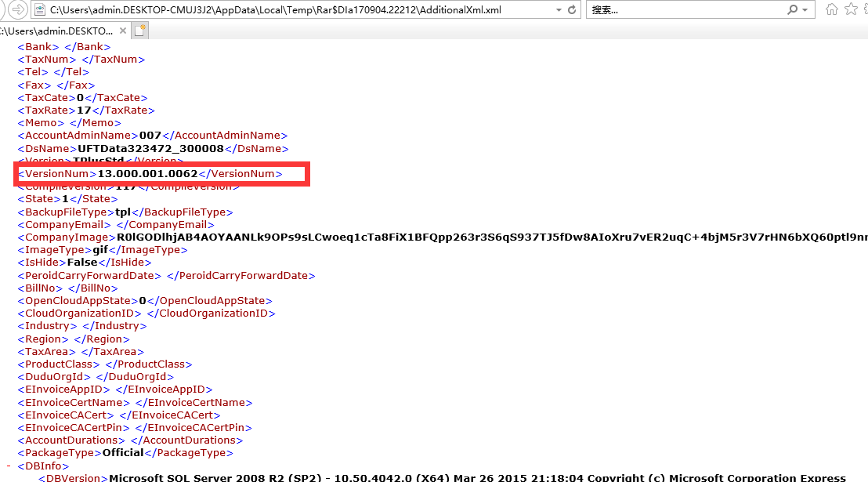Click the opening Memo tag
This screenshot has width=868, height=482.
41,123
